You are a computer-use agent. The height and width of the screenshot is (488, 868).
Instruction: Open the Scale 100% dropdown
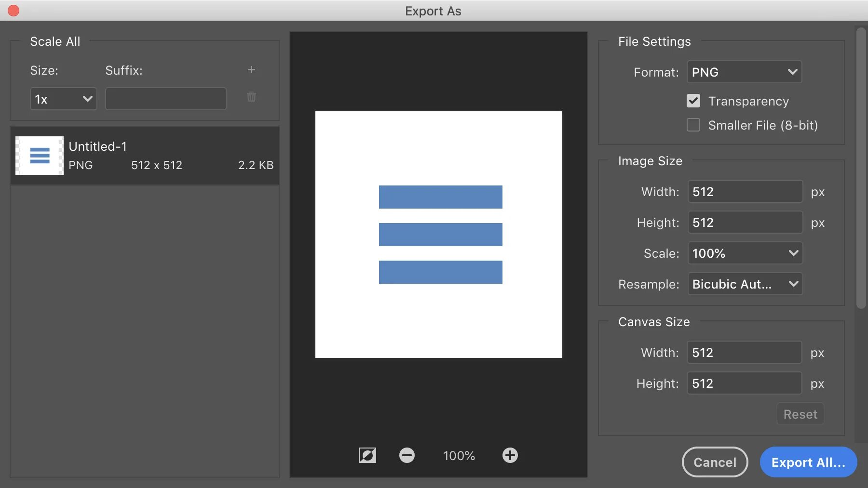pyautogui.click(x=745, y=253)
